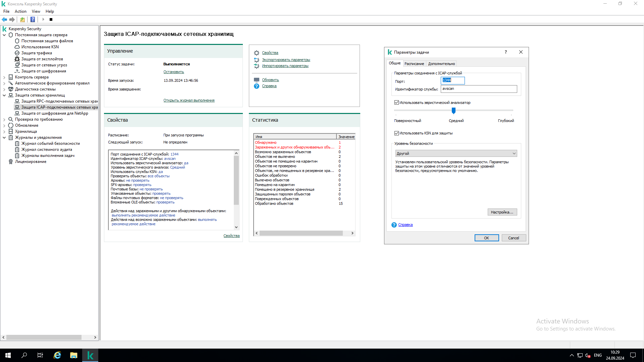This screenshot has width=644, height=362.
Task: Click the Порт input field
Action: coord(452,80)
